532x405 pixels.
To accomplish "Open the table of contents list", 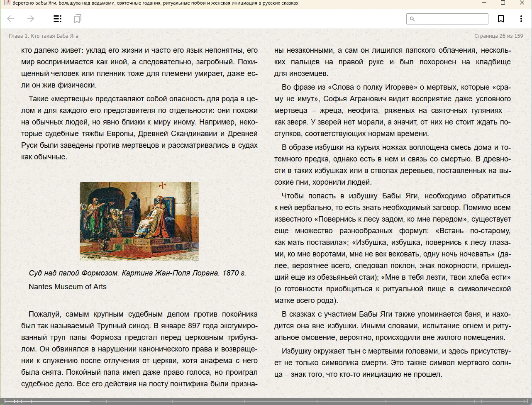I will click(58, 19).
